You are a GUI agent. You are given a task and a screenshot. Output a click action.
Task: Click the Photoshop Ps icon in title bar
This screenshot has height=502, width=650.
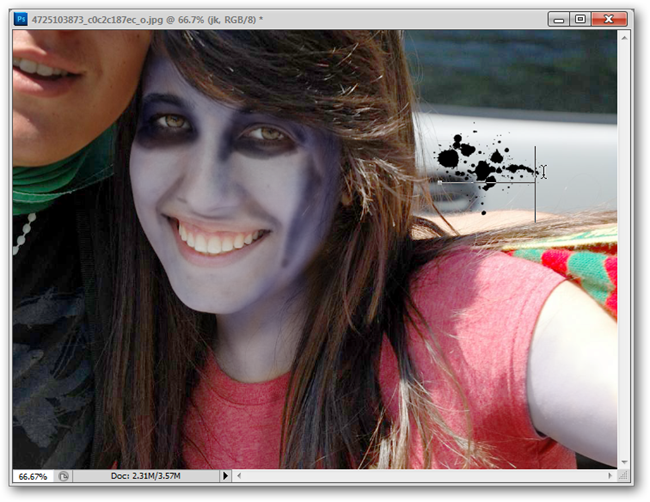(21, 18)
